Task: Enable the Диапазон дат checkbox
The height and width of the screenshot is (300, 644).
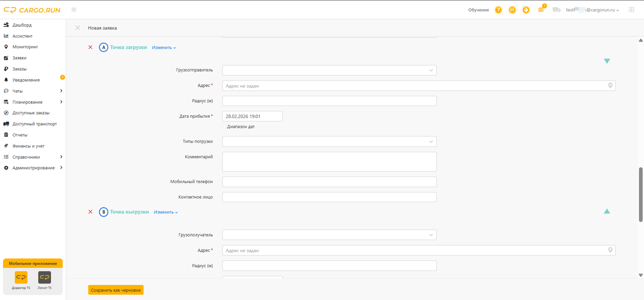Action: [224, 126]
